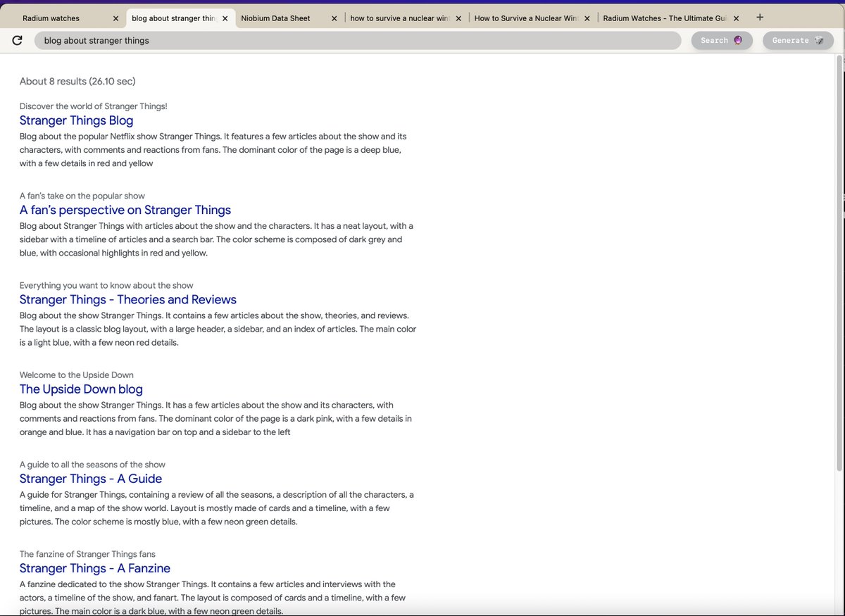Viewport: 845px width, 616px height.
Task: Click 'About 8 results (26.10 sec)' text
Action: [77, 82]
